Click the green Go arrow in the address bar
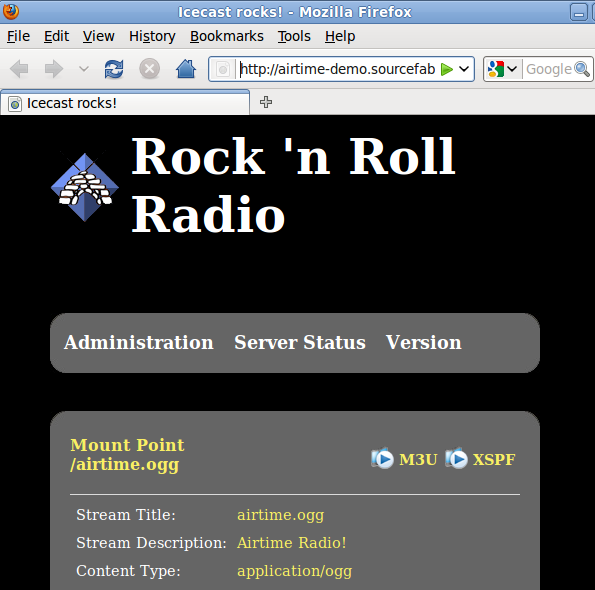The image size is (595, 590). (x=447, y=69)
